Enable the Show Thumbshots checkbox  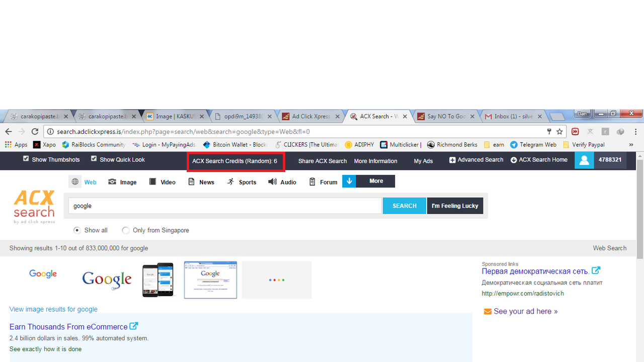coord(26,159)
